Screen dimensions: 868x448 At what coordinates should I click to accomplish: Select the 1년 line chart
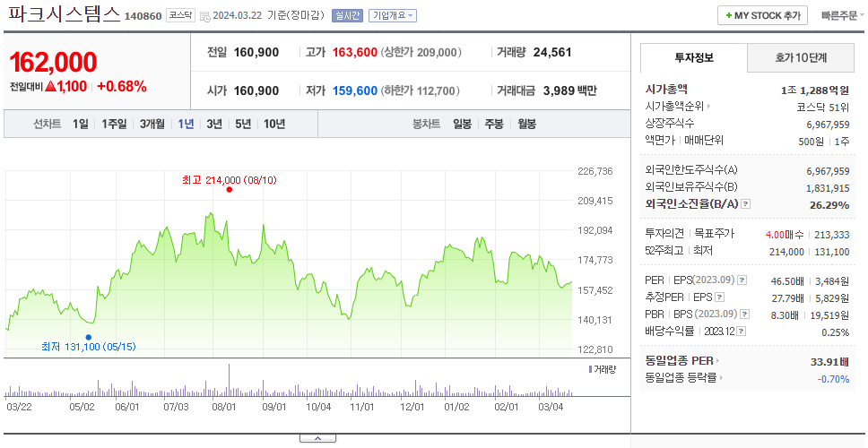click(x=186, y=124)
